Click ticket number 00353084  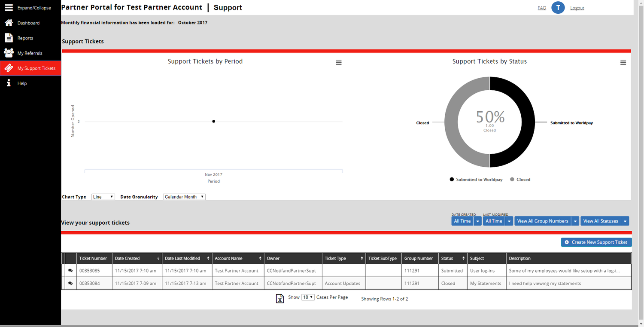pyautogui.click(x=90, y=283)
